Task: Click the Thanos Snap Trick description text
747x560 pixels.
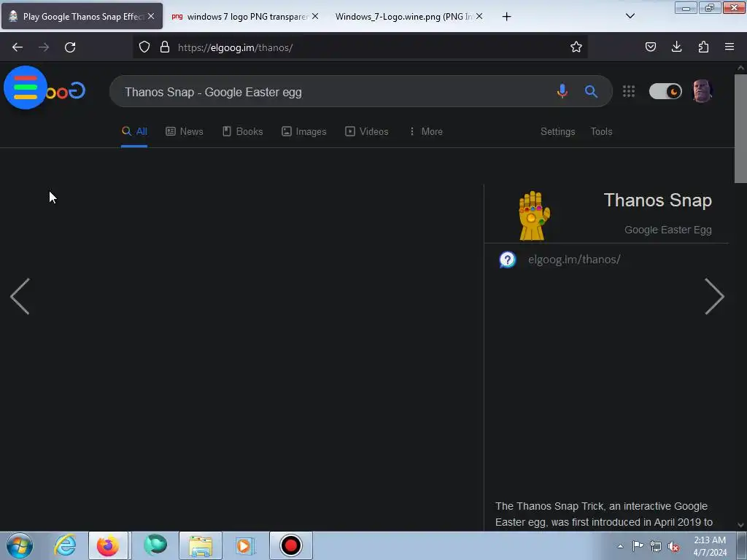Action: [604, 514]
